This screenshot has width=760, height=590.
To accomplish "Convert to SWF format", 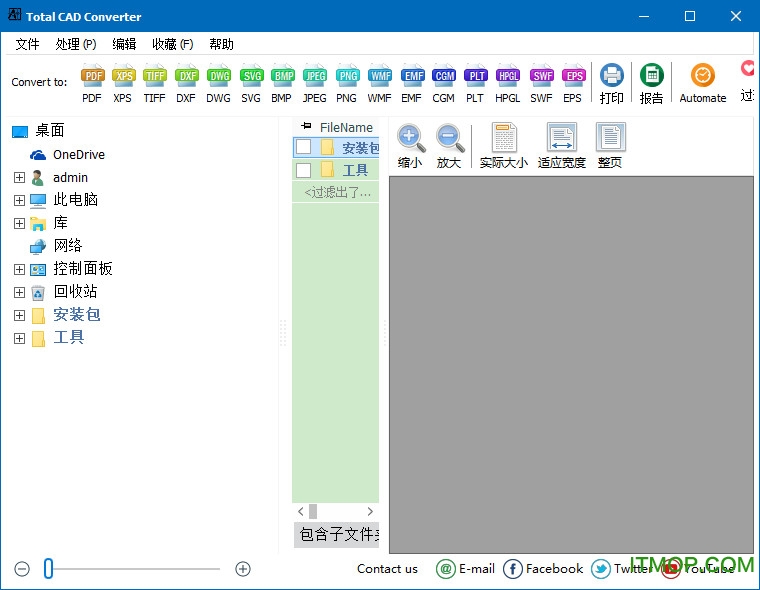I will pos(541,83).
